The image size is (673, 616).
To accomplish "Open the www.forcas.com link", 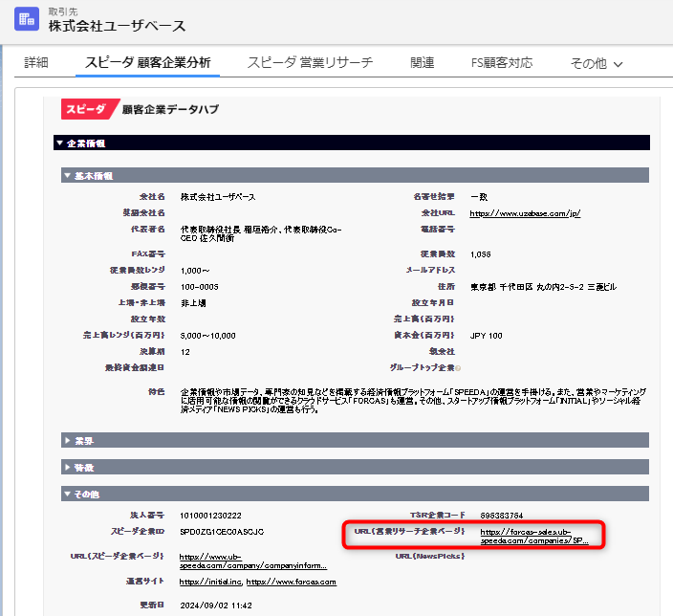I will point(291,583).
